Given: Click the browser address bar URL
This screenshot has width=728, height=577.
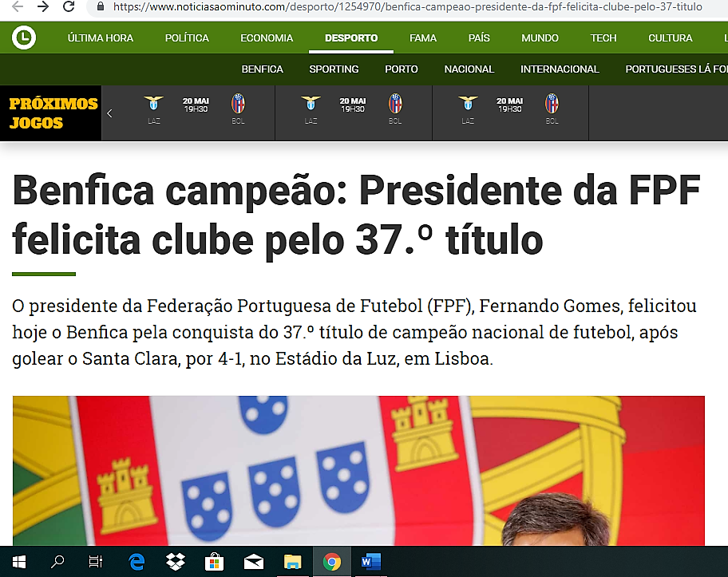Looking at the screenshot, I should coord(408,7).
